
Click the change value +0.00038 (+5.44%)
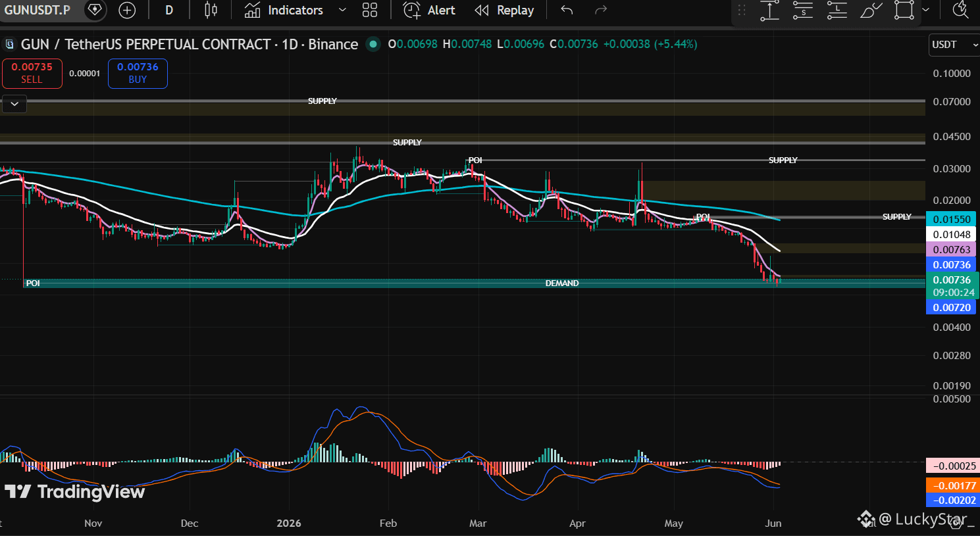click(650, 44)
